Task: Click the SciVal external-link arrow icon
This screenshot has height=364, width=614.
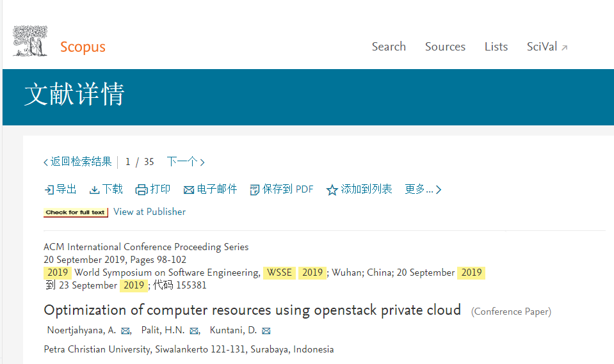Action: click(564, 48)
